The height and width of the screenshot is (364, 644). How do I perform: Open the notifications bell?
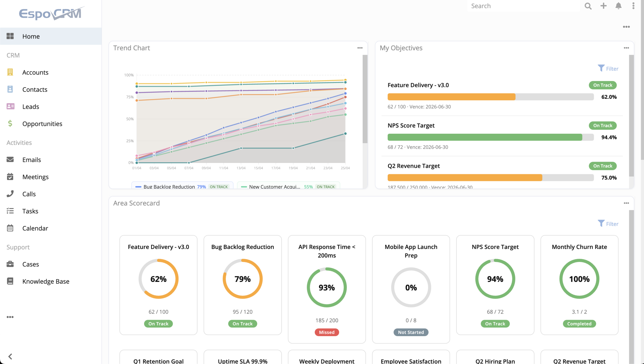point(618,6)
